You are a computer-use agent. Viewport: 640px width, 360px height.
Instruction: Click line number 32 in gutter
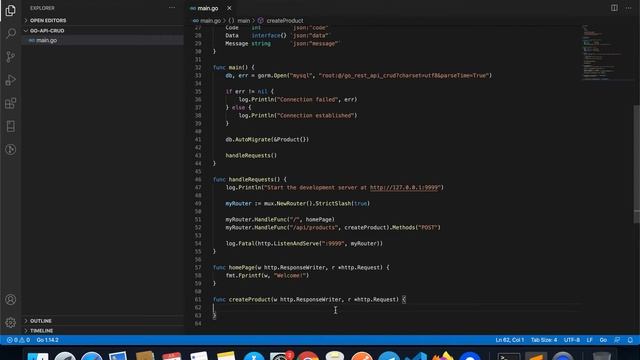pos(198,68)
